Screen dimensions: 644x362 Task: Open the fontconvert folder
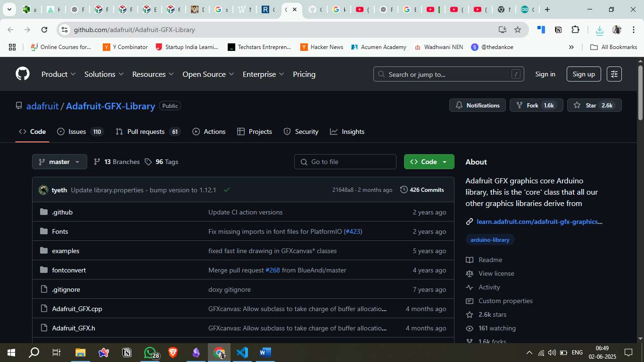click(69, 270)
